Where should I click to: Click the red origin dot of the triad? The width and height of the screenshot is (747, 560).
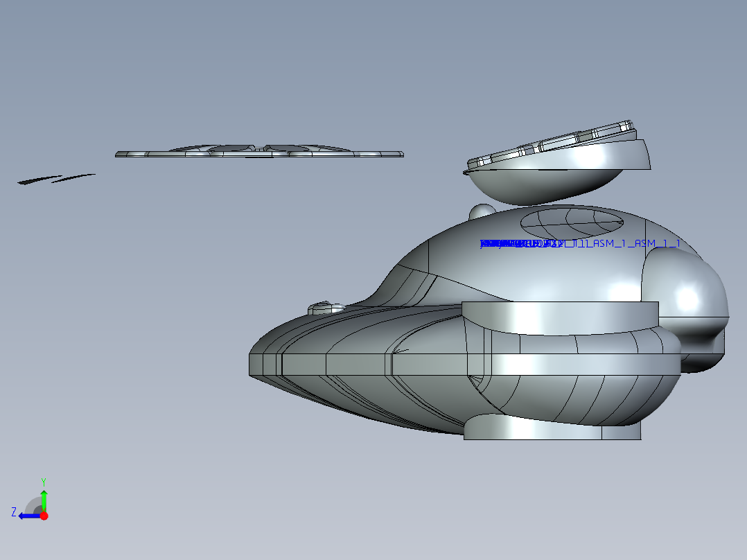tap(44, 516)
